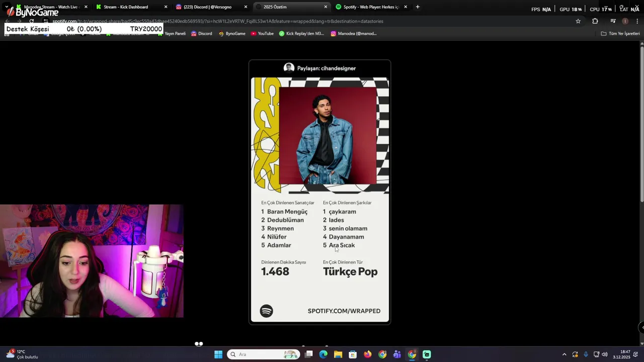The image size is (644, 362).
Task: Open the browser extensions puzzle icon
Action: tap(595, 21)
